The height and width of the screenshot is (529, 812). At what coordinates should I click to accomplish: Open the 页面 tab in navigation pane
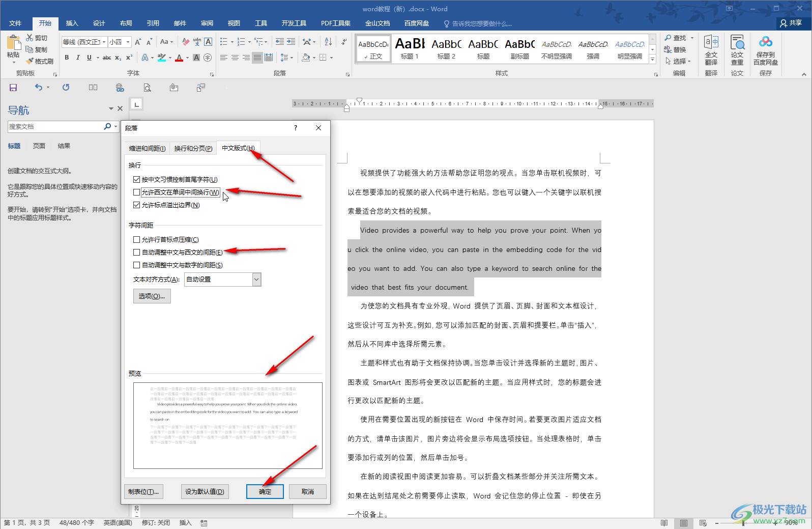(39, 146)
